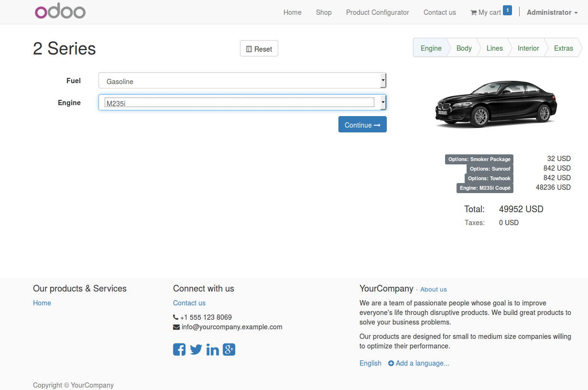588x390 pixels.
Task: Switch to the Extras step tab
Action: click(563, 48)
